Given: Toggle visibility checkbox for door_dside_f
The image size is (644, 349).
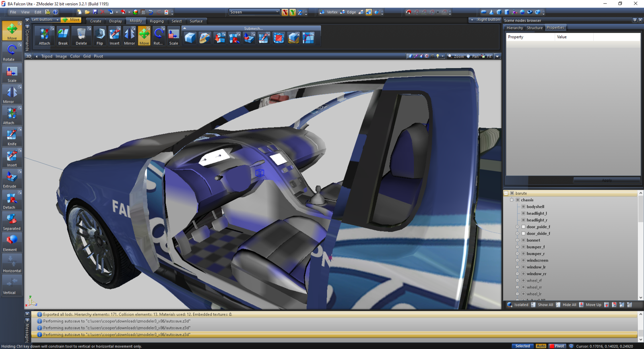Looking at the screenshot, I should (523, 234).
